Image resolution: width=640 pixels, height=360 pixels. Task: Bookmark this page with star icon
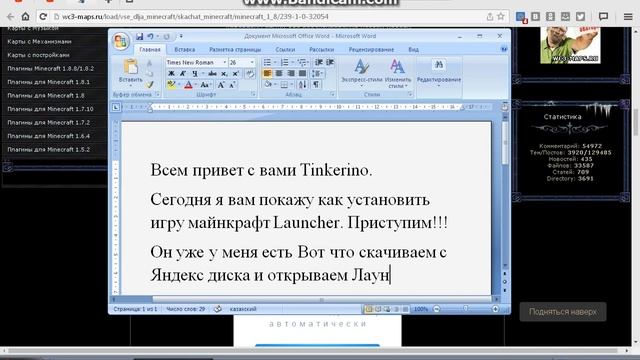pyautogui.click(x=501, y=16)
